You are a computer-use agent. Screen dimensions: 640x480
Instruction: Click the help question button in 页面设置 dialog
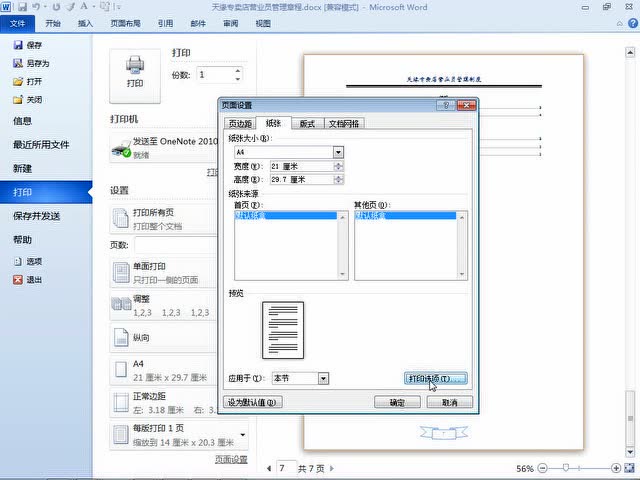pos(446,105)
